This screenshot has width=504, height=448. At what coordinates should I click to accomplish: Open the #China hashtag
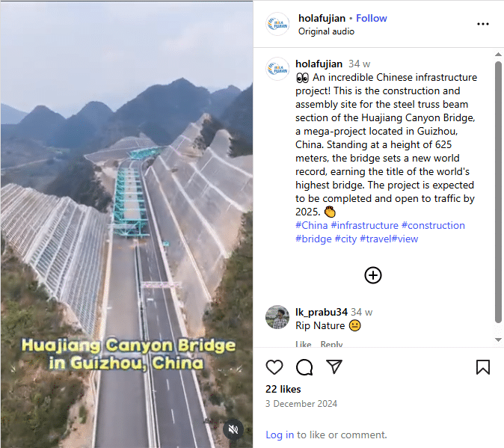pyautogui.click(x=312, y=225)
